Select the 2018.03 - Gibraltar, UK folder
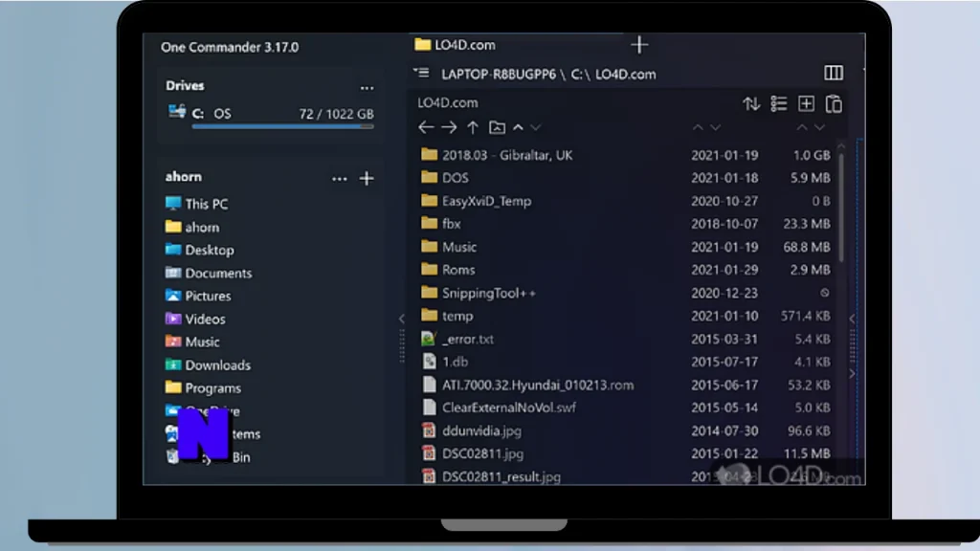980x551 pixels. tap(626, 155)
